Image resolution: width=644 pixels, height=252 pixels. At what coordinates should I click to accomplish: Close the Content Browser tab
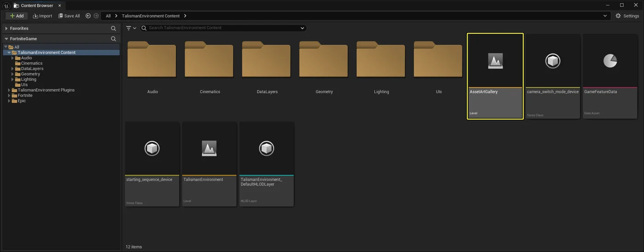[x=59, y=6]
